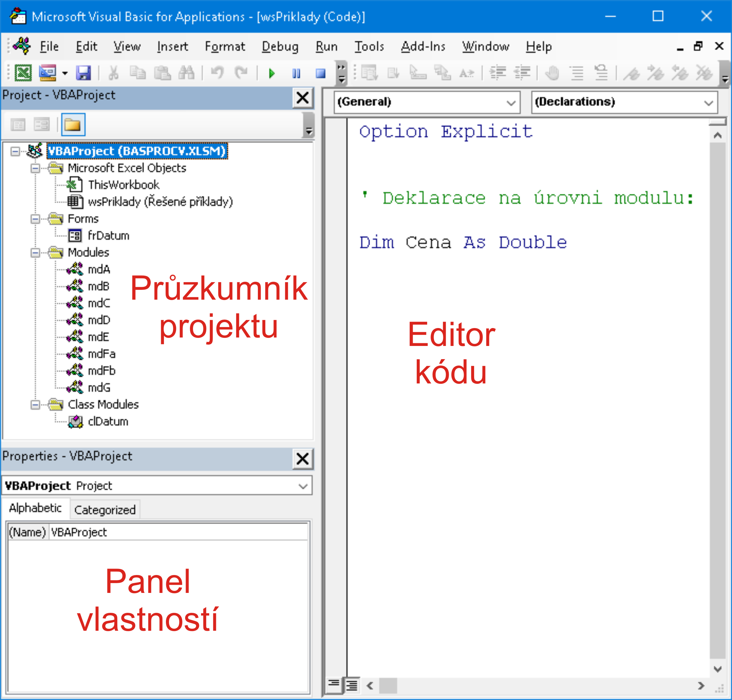Click the Save icon in the toolbar
732x700 pixels.
coord(83,72)
